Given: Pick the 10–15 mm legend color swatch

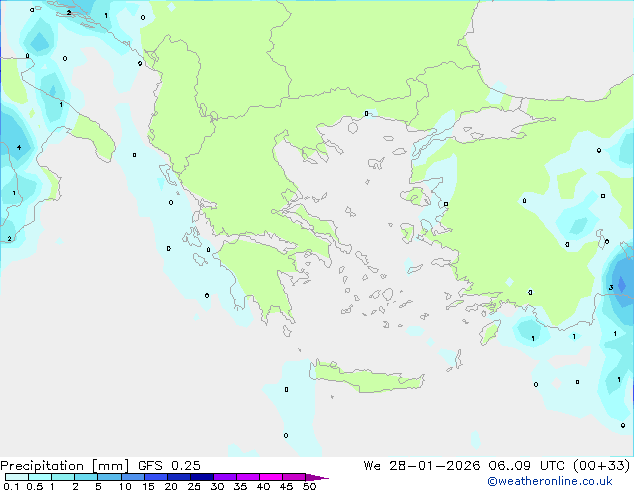Looking at the screenshot, I should (x=133, y=477).
